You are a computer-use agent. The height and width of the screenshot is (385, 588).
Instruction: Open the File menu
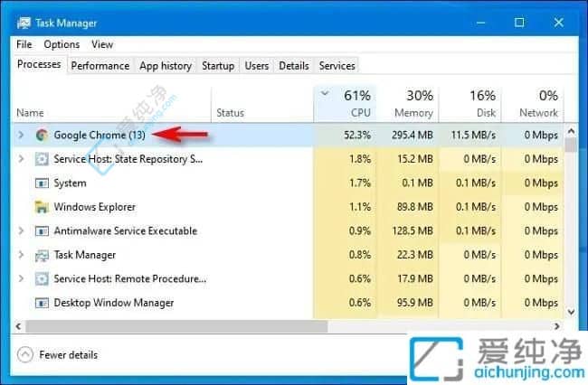[24, 44]
